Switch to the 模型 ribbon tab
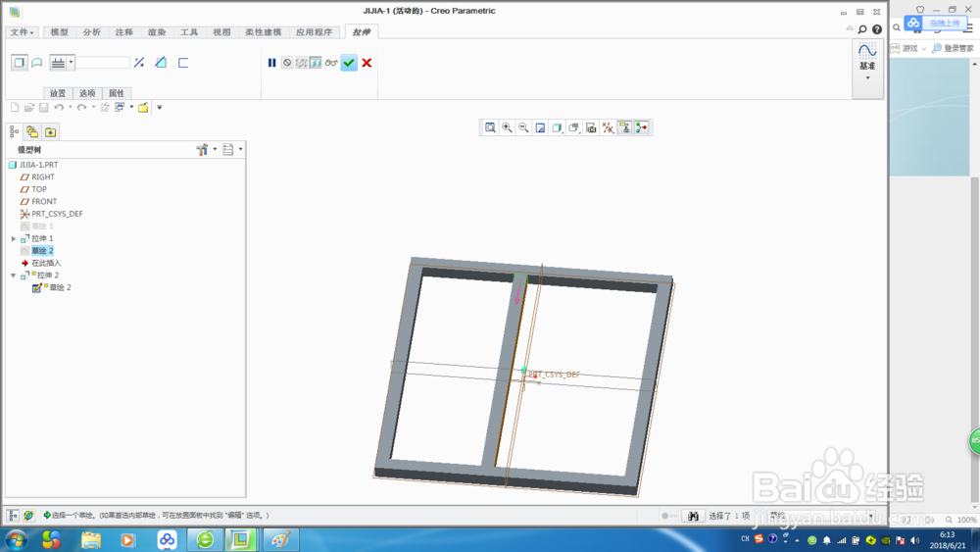Viewport: 980px width, 552px height. tap(60, 32)
